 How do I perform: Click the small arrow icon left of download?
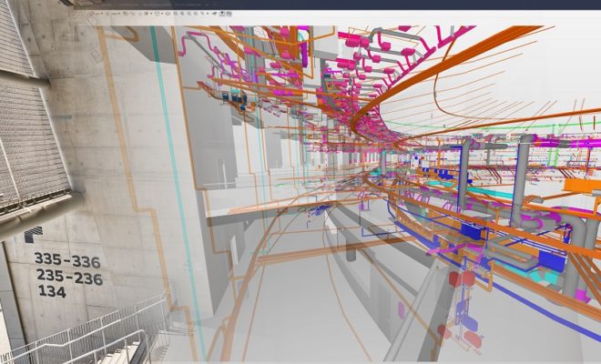(x=215, y=15)
